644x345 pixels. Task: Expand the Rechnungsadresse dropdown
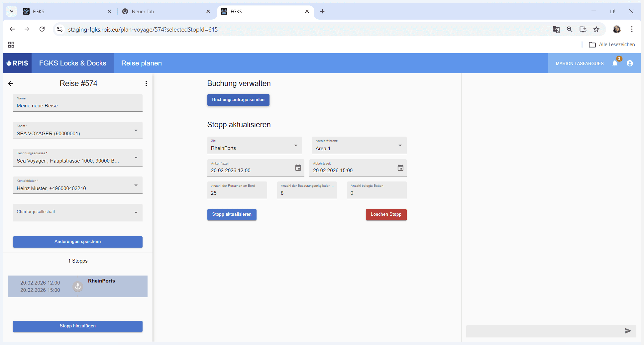pyautogui.click(x=78, y=158)
